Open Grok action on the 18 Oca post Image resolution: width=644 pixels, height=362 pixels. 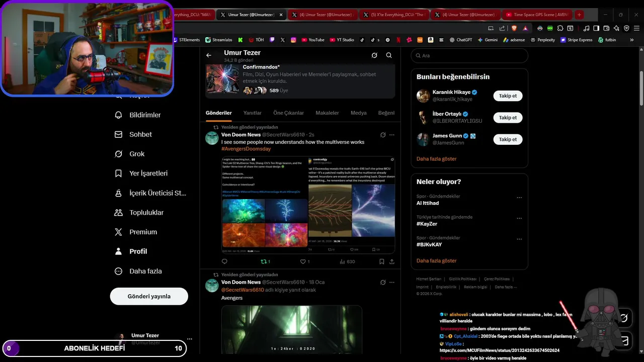click(383, 283)
